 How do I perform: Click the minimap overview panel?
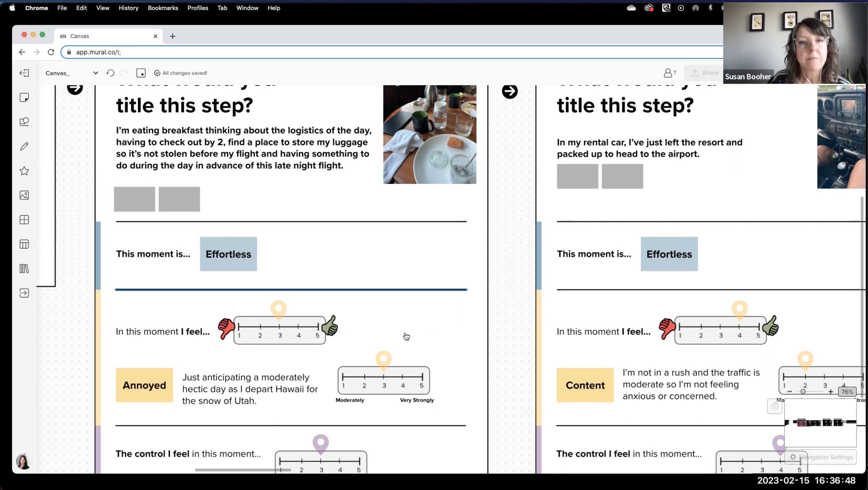tap(820, 423)
